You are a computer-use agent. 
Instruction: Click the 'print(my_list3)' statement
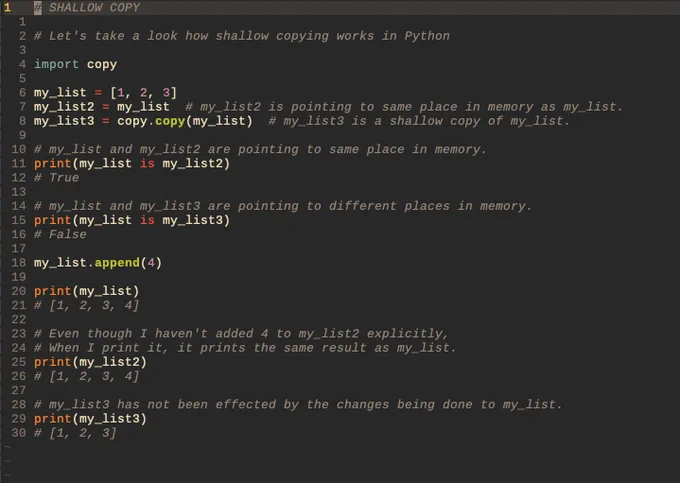pyautogui.click(x=91, y=419)
